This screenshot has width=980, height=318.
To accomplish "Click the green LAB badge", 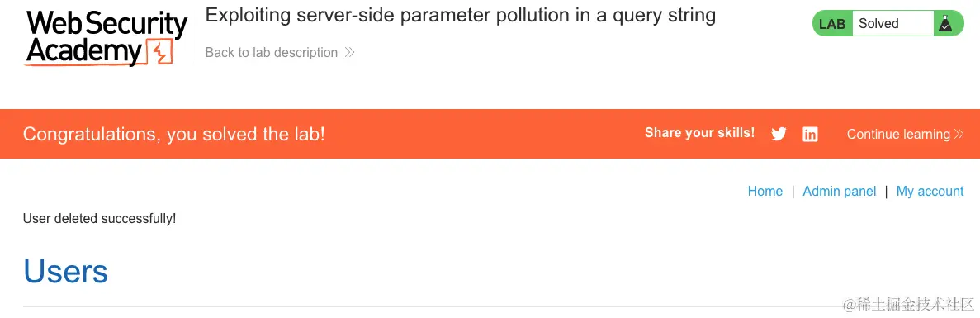I will [832, 24].
